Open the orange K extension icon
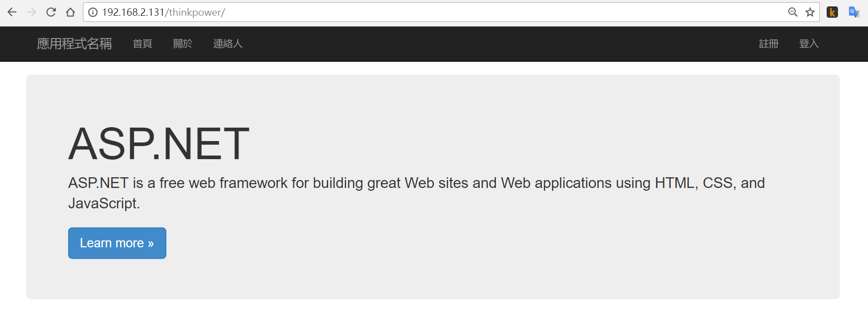868x316 pixels. pos(832,12)
